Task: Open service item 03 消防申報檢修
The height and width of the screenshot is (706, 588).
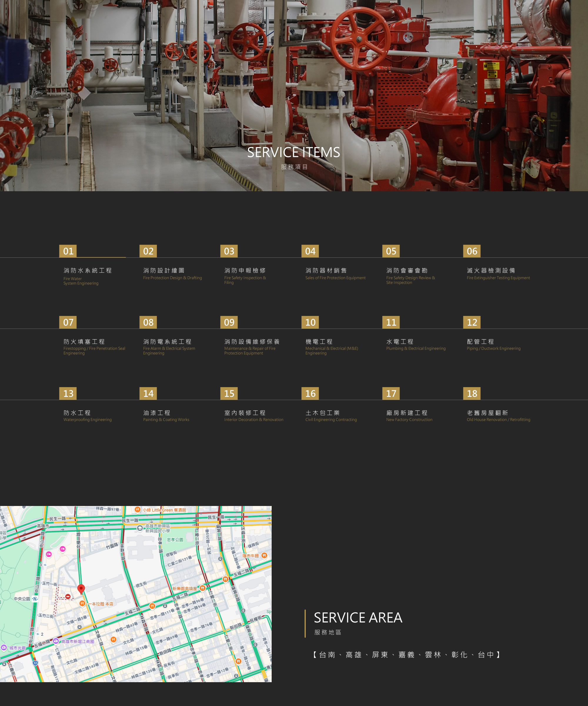Action: click(245, 271)
